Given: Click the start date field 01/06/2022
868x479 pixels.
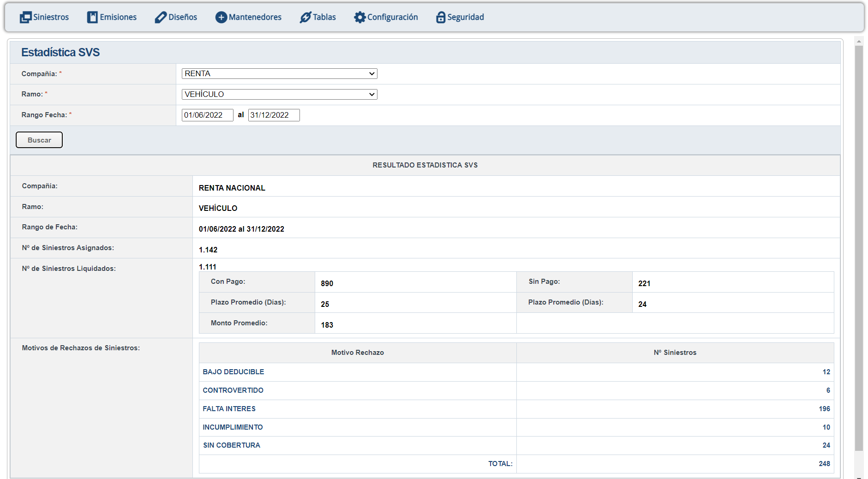Looking at the screenshot, I should (207, 115).
